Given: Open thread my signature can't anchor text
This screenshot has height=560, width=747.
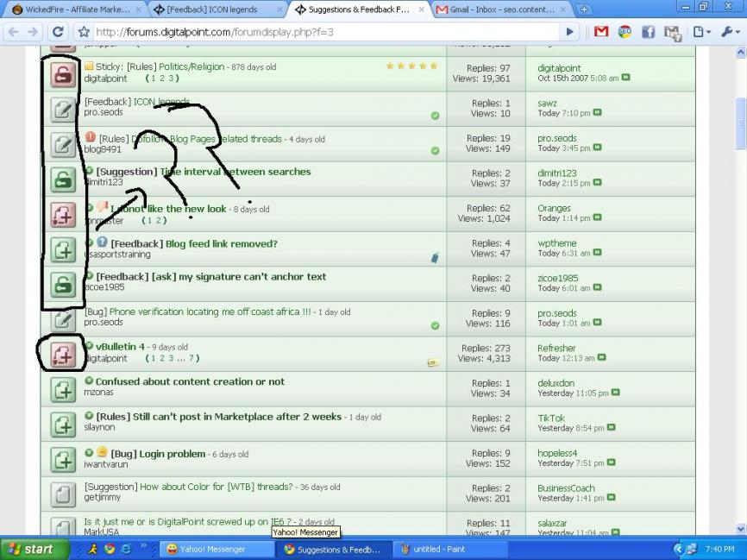Looking at the screenshot, I should coord(252,276).
